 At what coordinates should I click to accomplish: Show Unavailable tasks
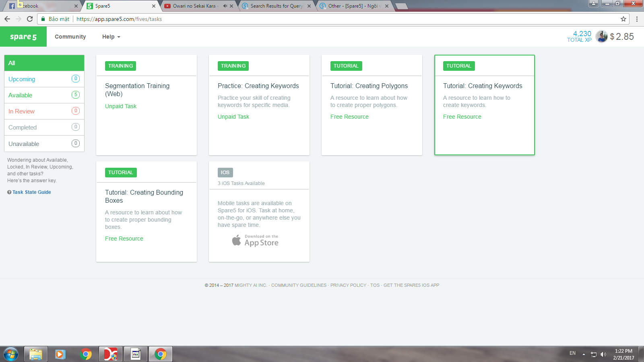pos(44,144)
